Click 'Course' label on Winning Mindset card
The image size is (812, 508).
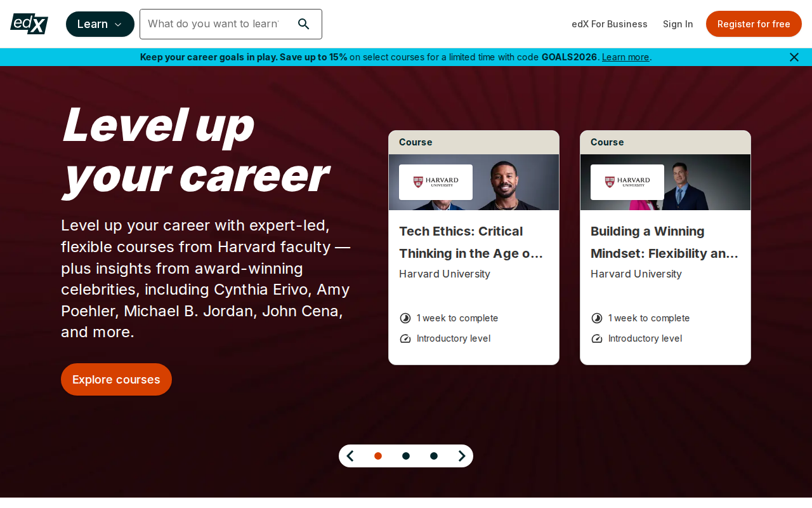pos(607,142)
